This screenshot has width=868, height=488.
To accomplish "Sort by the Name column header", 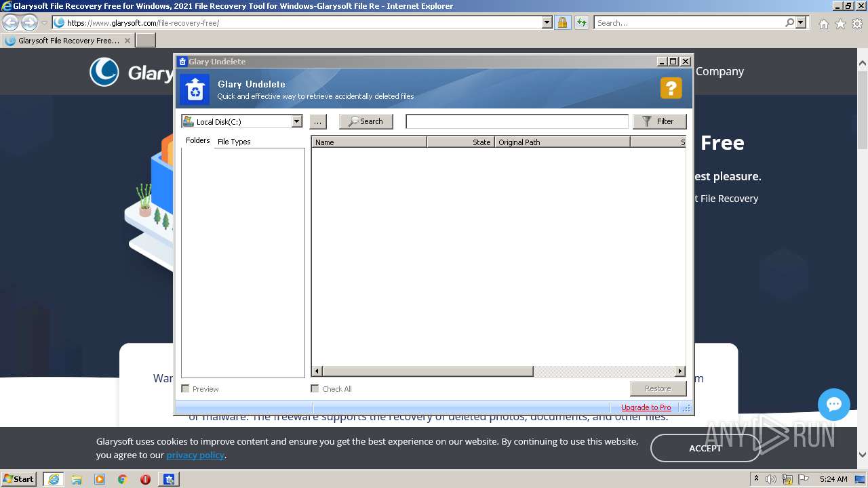I will point(369,142).
